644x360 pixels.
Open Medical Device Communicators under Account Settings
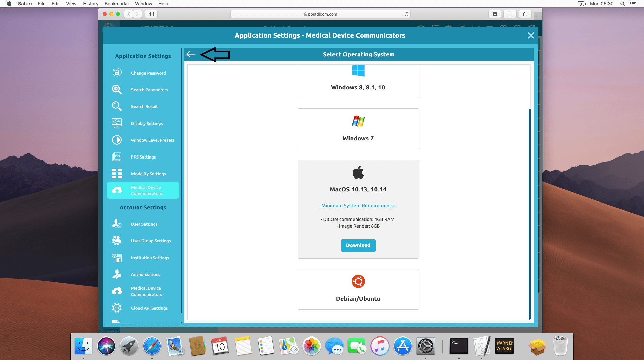pyautogui.click(x=143, y=291)
